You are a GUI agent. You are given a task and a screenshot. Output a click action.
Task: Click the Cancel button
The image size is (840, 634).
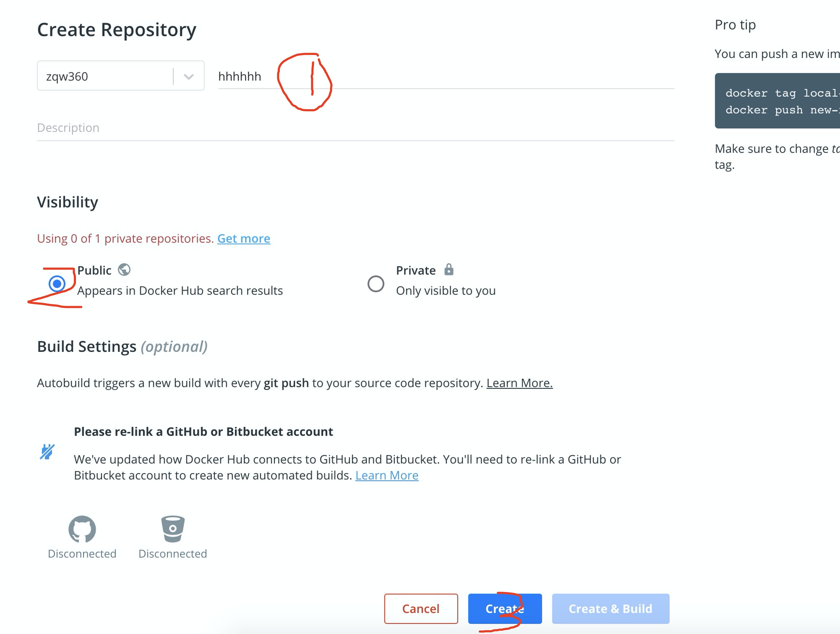pos(420,608)
